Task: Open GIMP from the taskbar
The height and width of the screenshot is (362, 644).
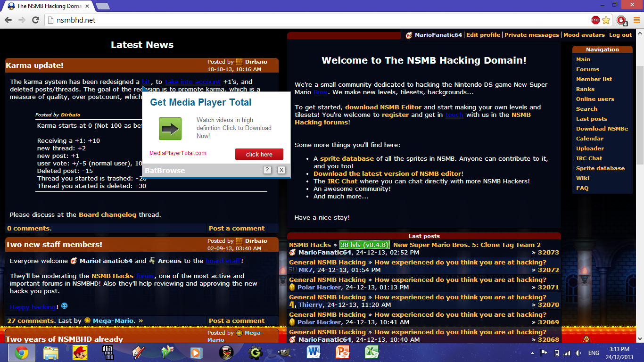Action: (284, 353)
